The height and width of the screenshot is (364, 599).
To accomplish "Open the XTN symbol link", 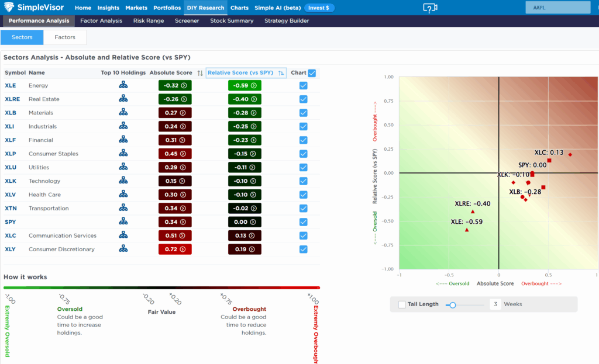I will pos(11,209).
